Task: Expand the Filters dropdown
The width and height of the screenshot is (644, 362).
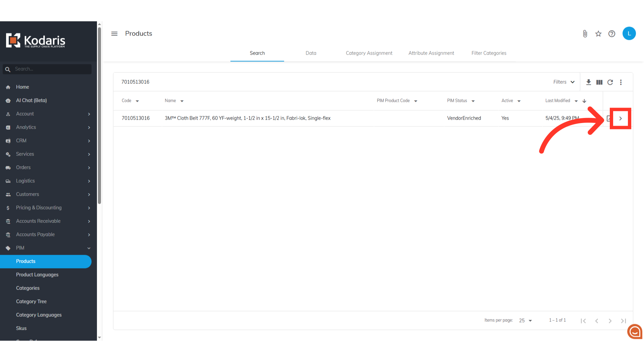Action: tap(564, 82)
